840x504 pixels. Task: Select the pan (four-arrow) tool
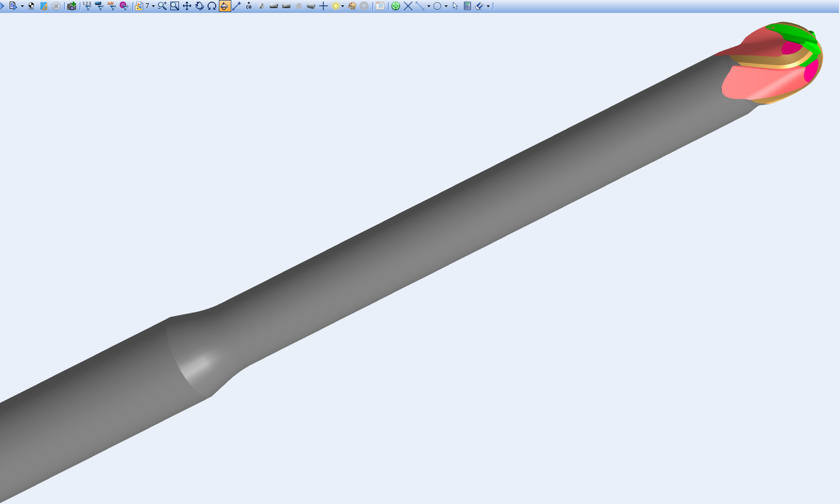[187, 6]
